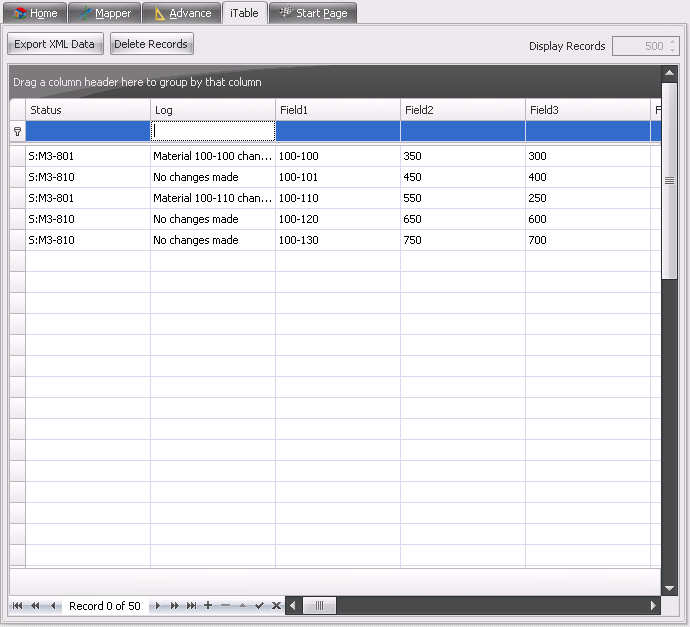The image size is (690, 627).
Task: Click Export XML Data button
Action: [x=55, y=44]
